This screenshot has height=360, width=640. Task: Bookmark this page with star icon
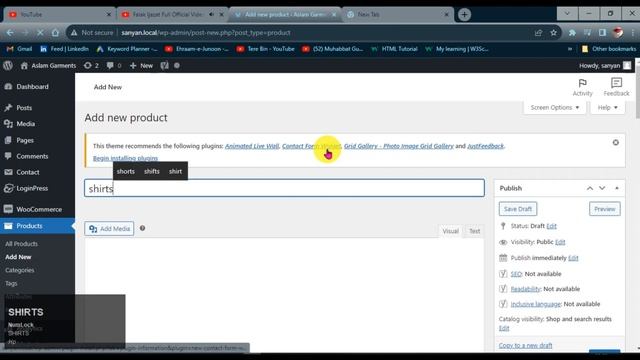553,33
